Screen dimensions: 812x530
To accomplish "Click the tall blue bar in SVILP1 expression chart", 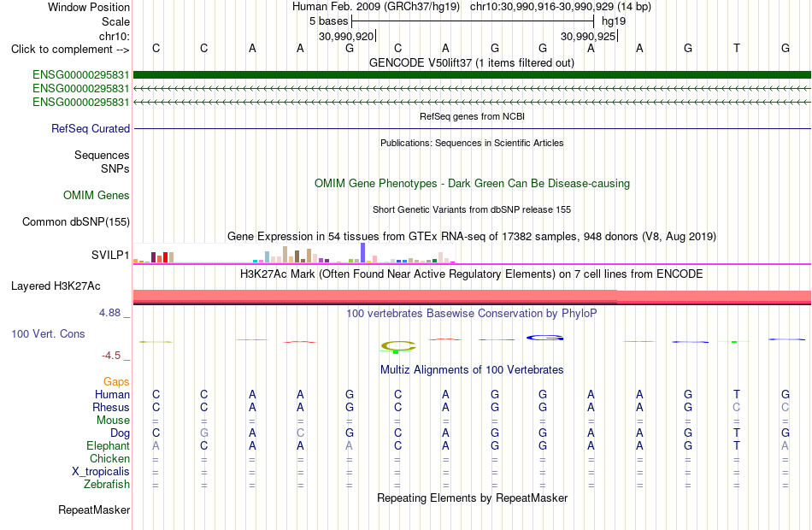I will pyautogui.click(x=363, y=253).
